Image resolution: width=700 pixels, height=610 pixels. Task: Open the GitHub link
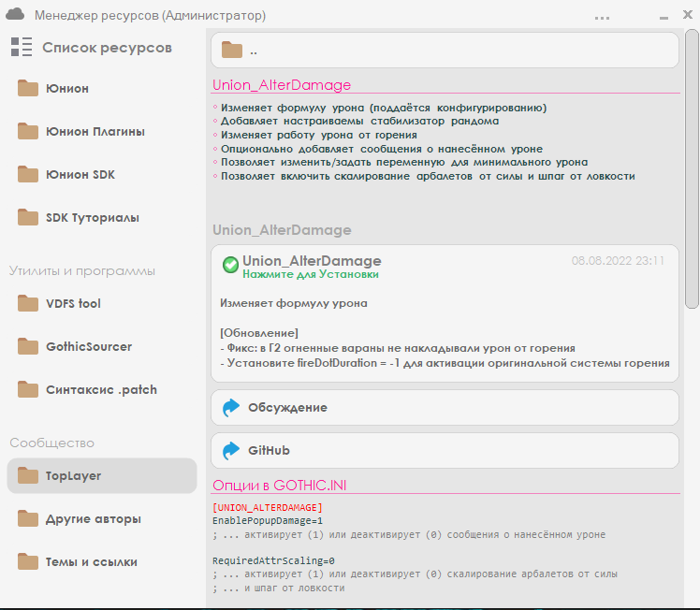pos(445,450)
